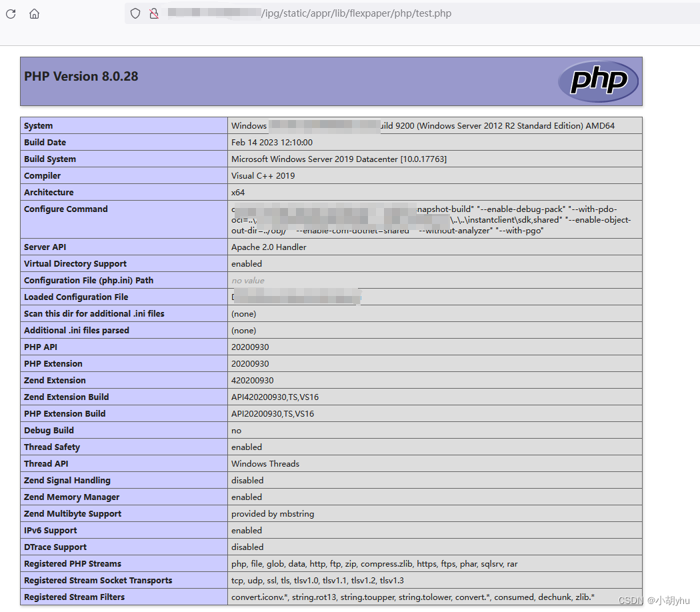Click PHP Extension Build label
The height and width of the screenshot is (612, 700).
coord(65,414)
